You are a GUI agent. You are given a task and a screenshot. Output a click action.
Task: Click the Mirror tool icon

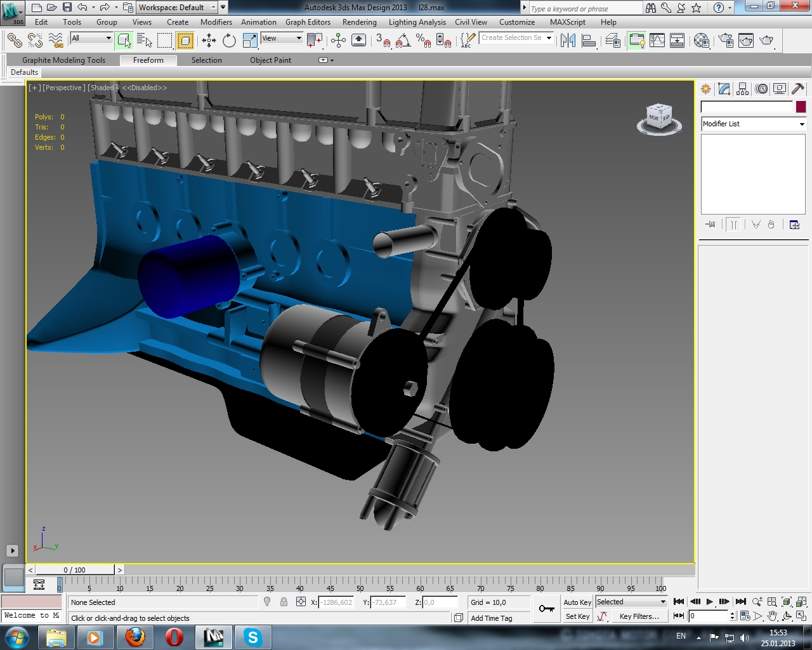click(568, 41)
